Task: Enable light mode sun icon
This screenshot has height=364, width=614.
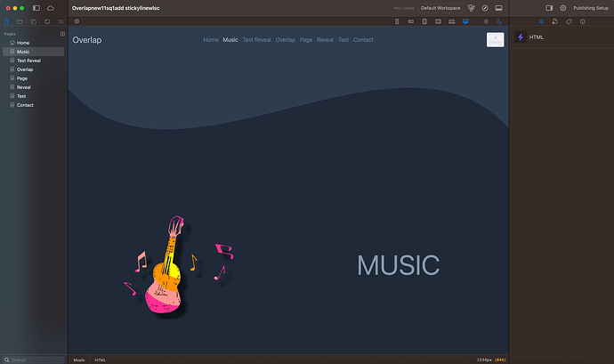Action: pyautogui.click(x=486, y=21)
